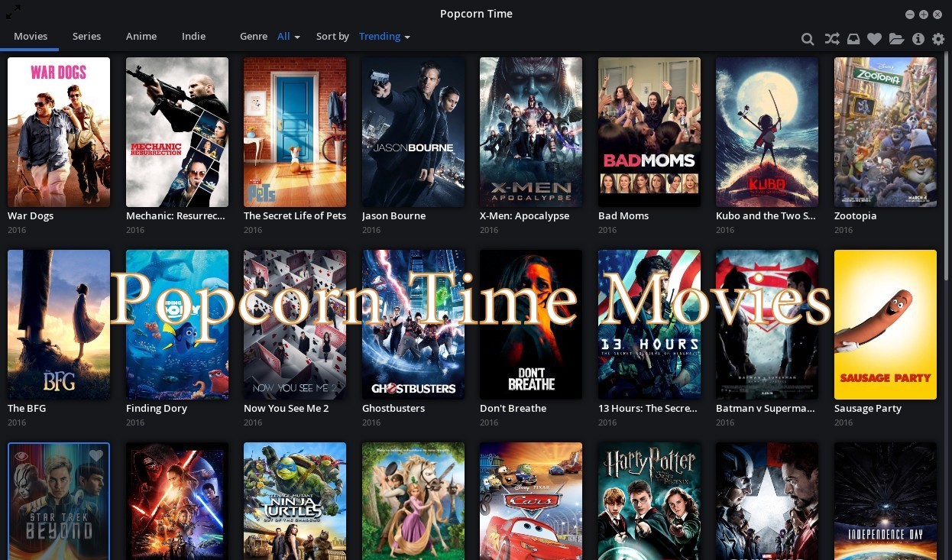Switch to the Anime tab

click(x=141, y=36)
